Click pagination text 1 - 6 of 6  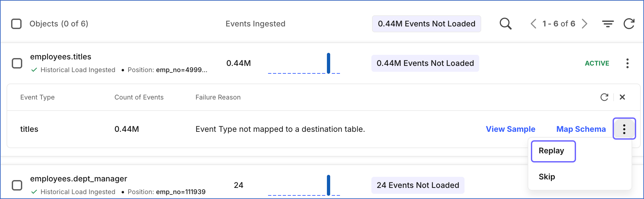coord(559,24)
